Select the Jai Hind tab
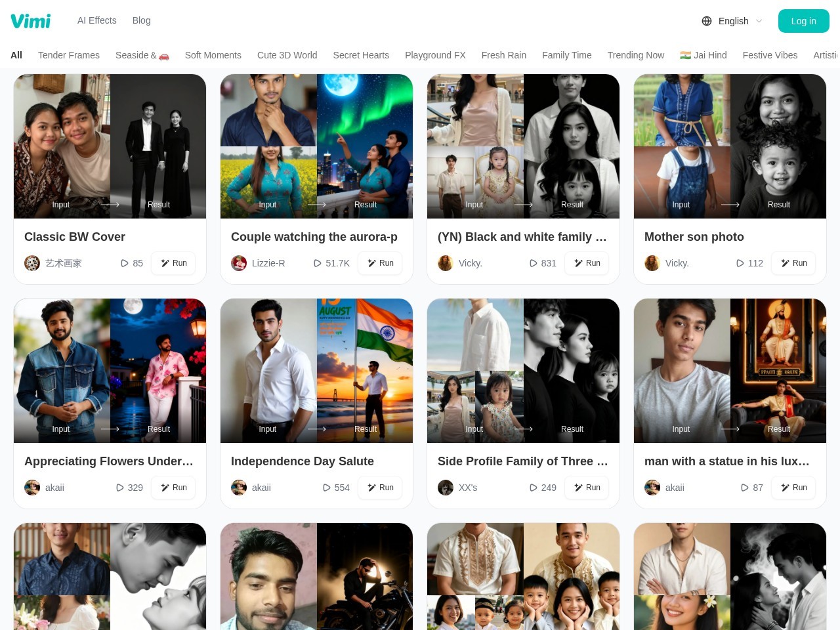This screenshot has width=840, height=630. [x=703, y=55]
